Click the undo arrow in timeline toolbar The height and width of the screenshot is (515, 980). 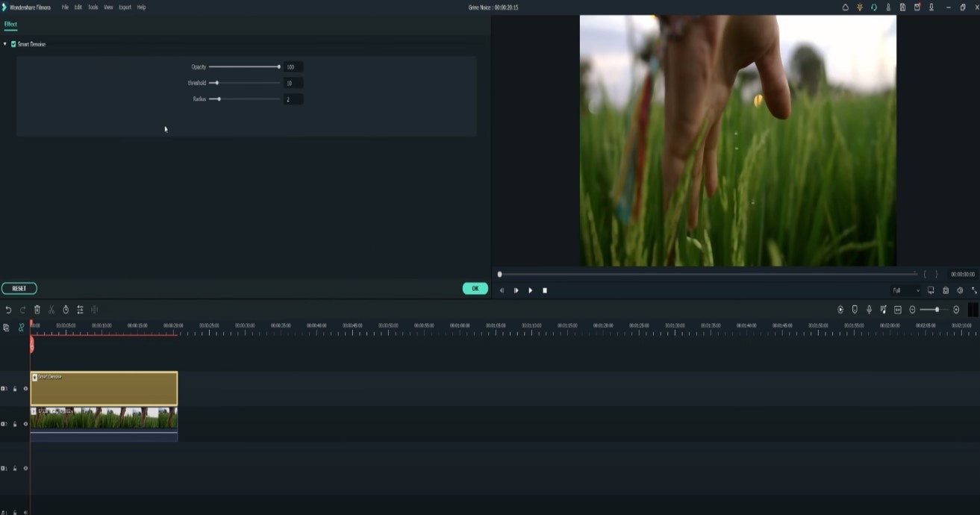tap(8, 310)
